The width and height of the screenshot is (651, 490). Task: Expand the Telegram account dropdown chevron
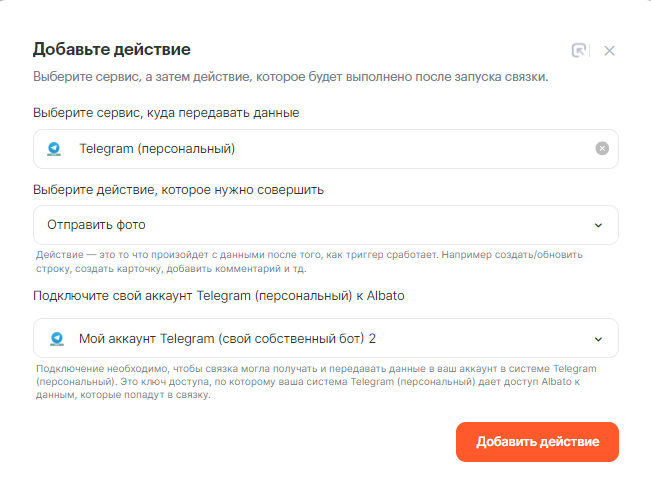[x=598, y=338]
